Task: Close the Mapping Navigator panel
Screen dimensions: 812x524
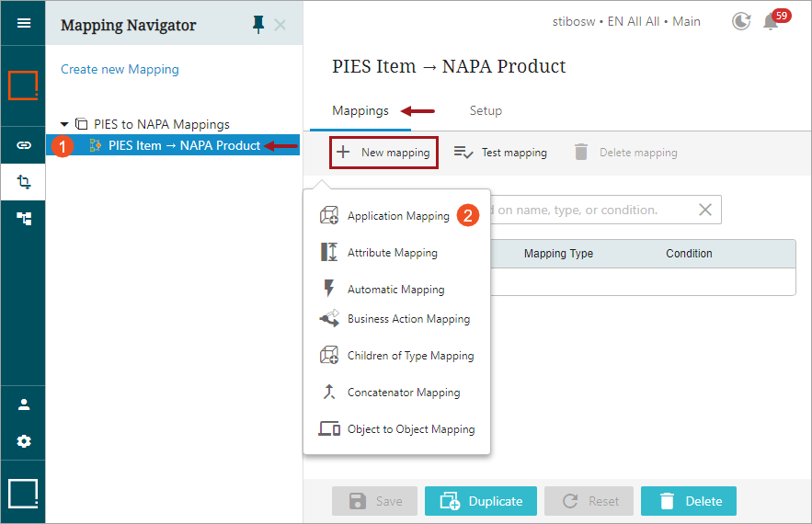Action: coord(280,25)
